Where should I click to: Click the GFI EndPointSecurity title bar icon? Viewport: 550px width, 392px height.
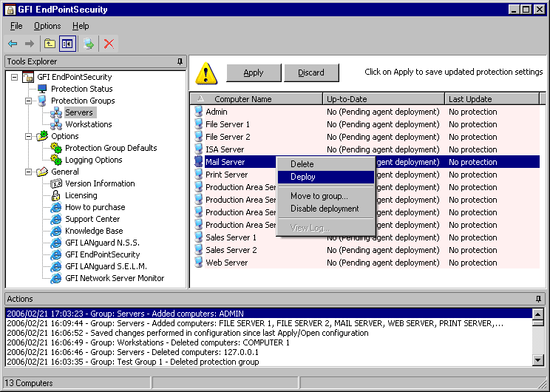[10, 10]
